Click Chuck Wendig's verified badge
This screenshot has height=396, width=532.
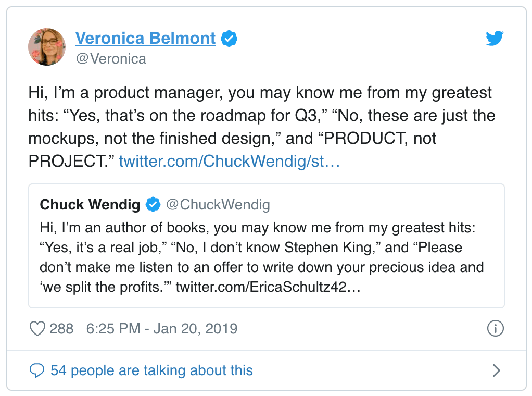153,204
